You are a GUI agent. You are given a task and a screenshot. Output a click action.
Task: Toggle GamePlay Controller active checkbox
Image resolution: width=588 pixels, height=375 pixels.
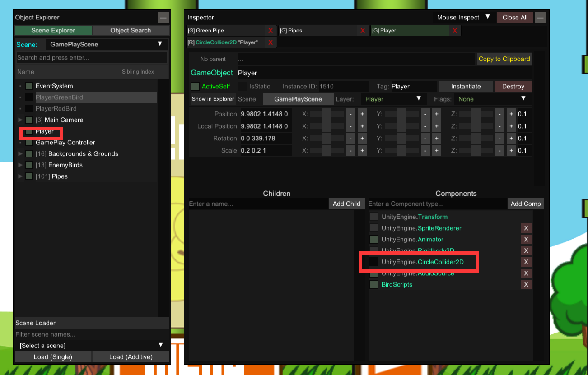click(28, 143)
